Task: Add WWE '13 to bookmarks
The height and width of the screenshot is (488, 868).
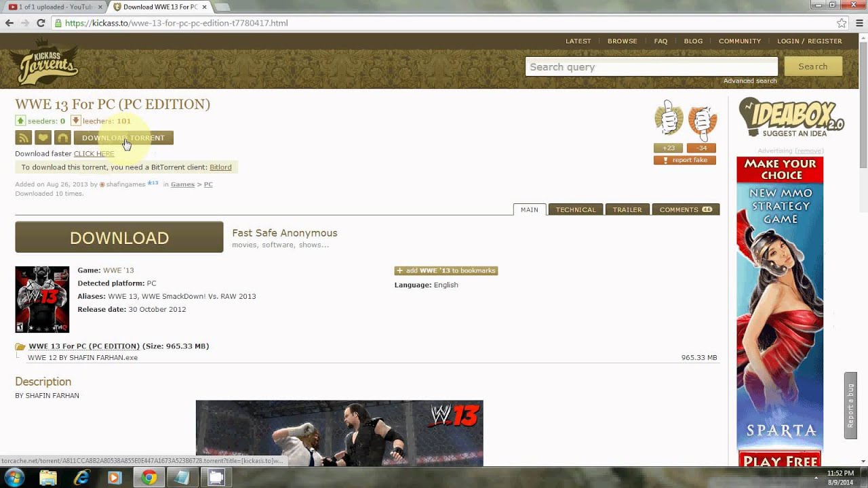Action: 446,270
